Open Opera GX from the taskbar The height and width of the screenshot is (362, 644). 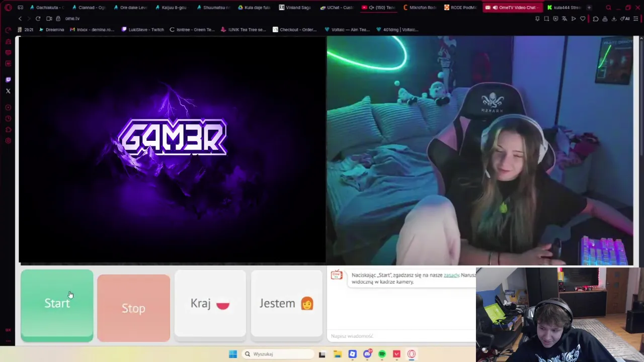point(412,354)
